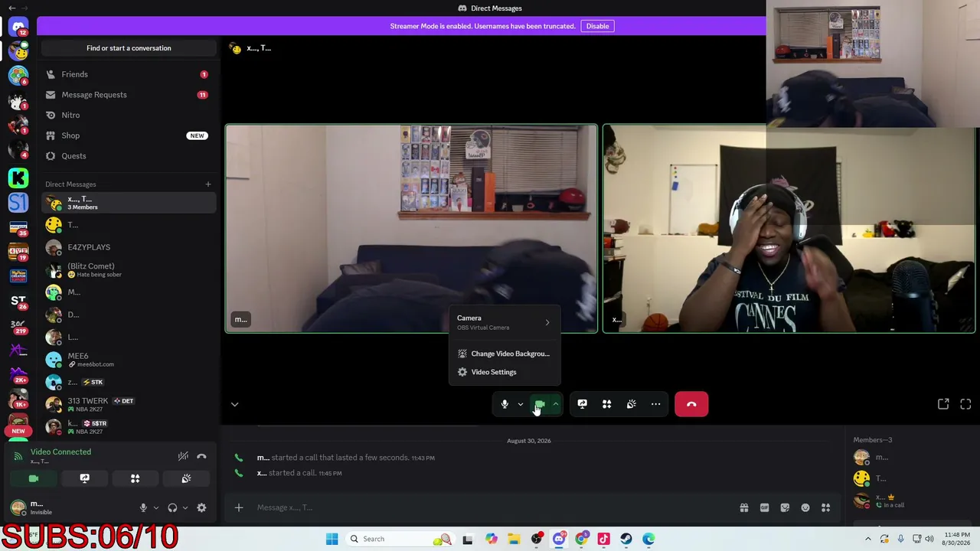Show hidden system tray icons
Screen dimensions: 980x551
(867, 539)
